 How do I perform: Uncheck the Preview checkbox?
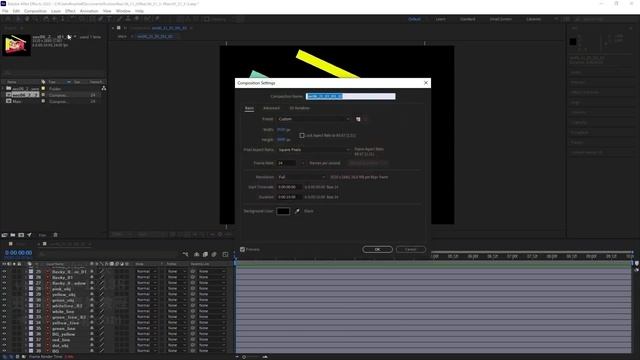click(x=242, y=249)
